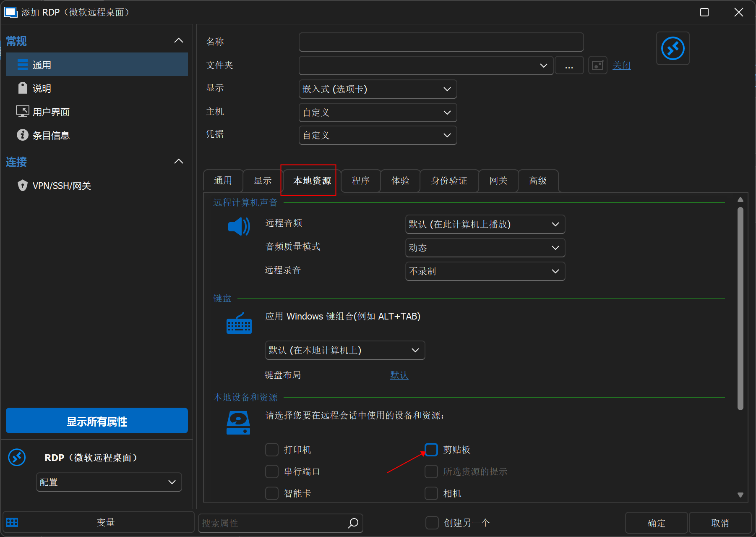Click the search magnifier icon in 搜索属性
The width and height of the screenshot is (756, 537).
click(x=353, y=523)
